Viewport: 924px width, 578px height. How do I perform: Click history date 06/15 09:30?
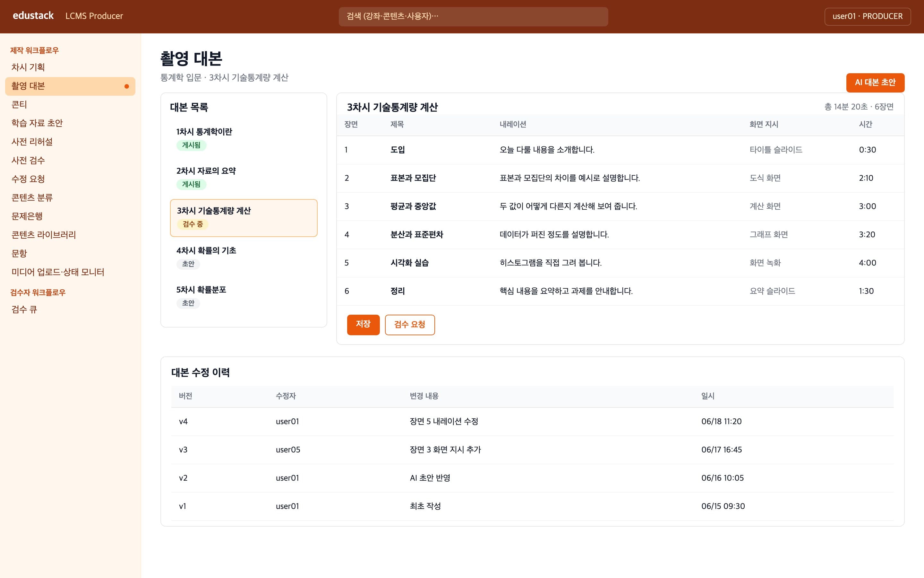tap(723, 506)
